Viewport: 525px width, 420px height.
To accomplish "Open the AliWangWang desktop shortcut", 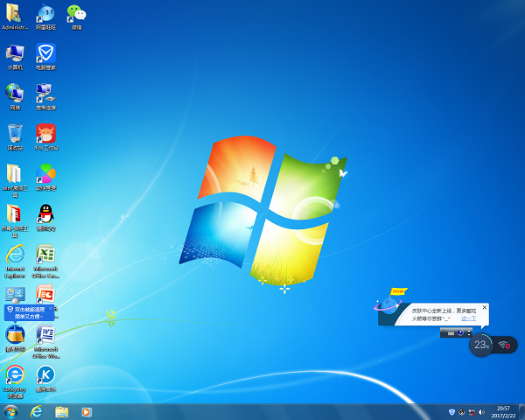I will tap(45, 13).
